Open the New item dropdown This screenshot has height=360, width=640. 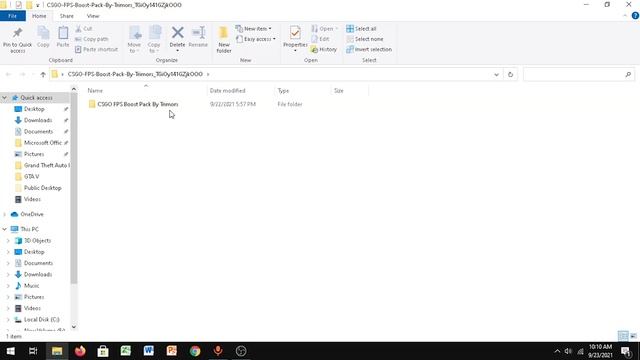tap(253, 29)
